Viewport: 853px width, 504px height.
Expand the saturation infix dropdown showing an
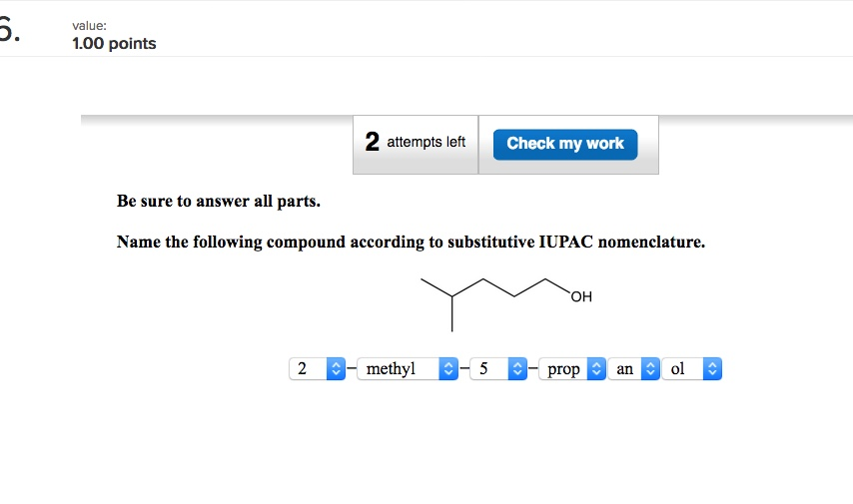[626, 369]
